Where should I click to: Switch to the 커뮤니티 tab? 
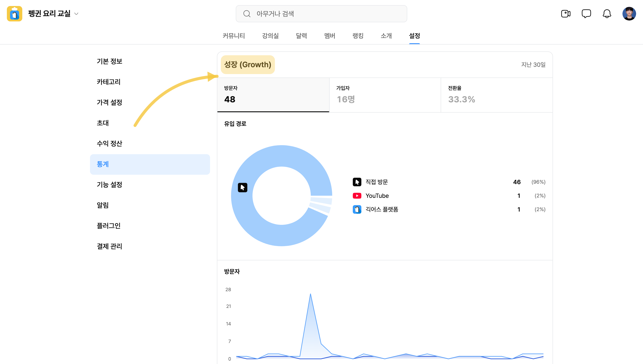(x=234, y=36)
